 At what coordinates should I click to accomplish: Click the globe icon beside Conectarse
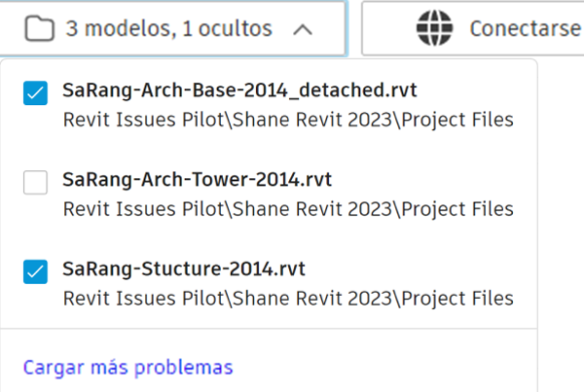click(434, 28)
